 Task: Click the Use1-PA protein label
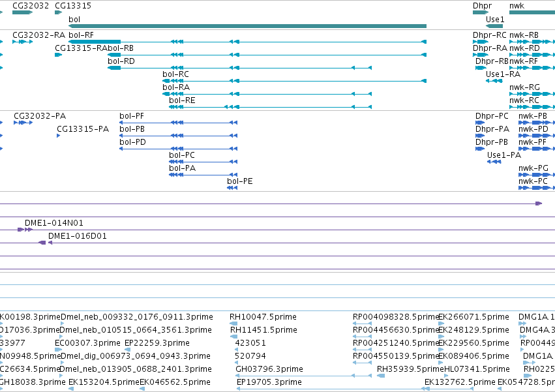coord(504,155)
